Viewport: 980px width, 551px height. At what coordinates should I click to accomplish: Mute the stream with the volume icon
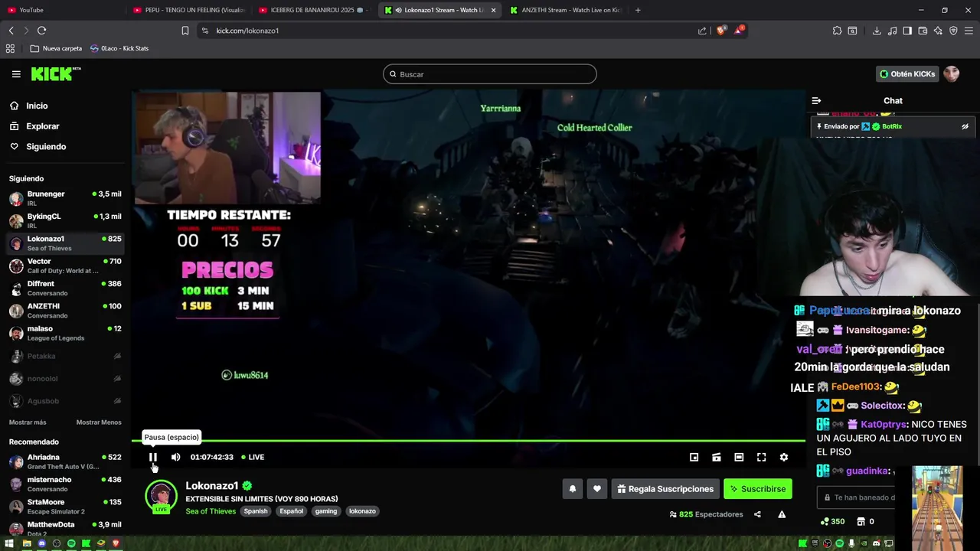(175, 457)
